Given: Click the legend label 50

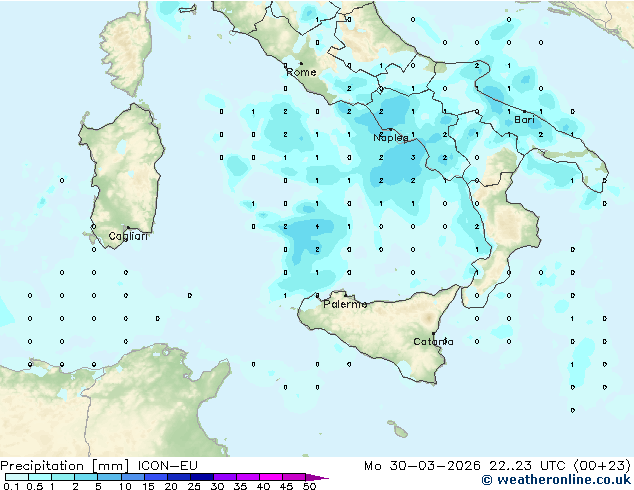Looking at the screenshot, I should (309, 486).
